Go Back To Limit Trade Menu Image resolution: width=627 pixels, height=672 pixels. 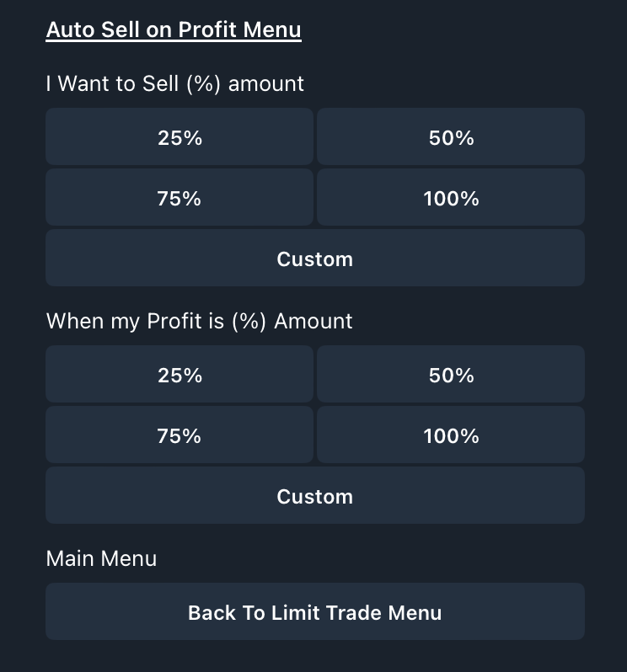314,612
